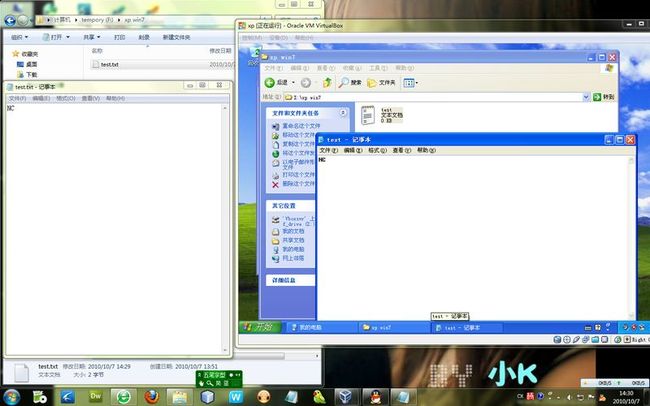Open View (查看) menu in XP Notepad
This screenshot has height=406, width=650.
[402, 150]
